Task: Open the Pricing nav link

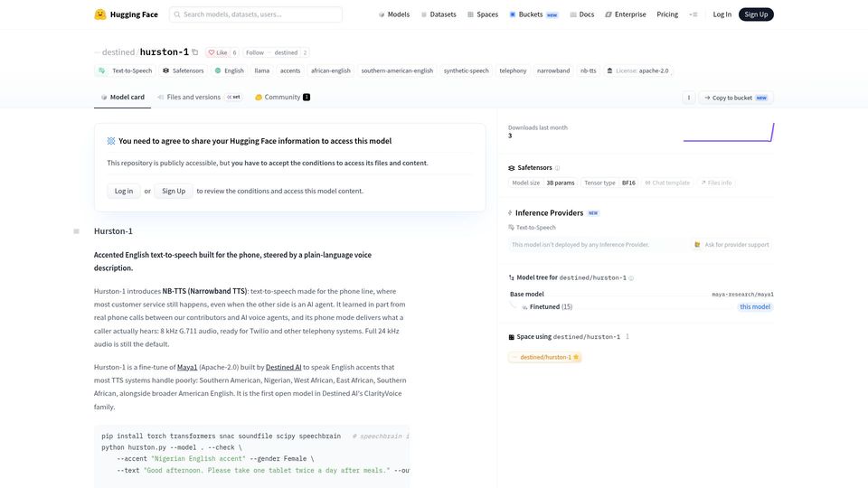Action: [667, 14]
